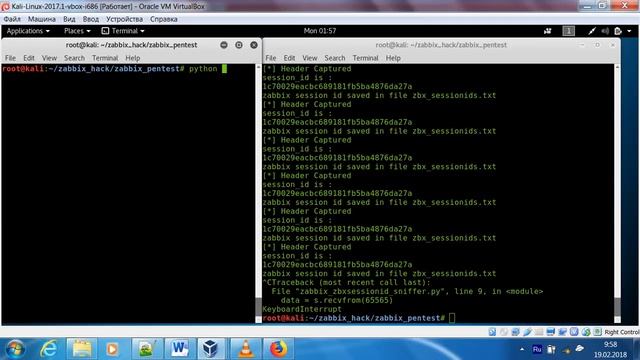Open Search menu in right terminal

(335, 58)
